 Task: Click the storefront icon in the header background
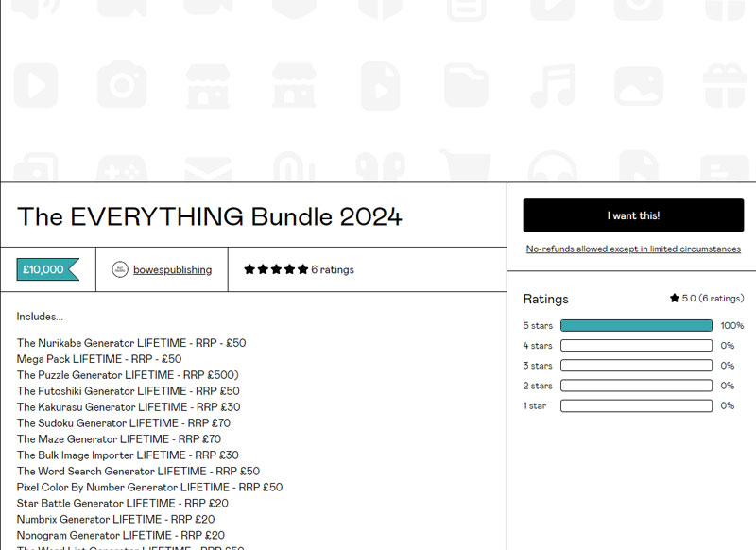(x=206, y=85)
